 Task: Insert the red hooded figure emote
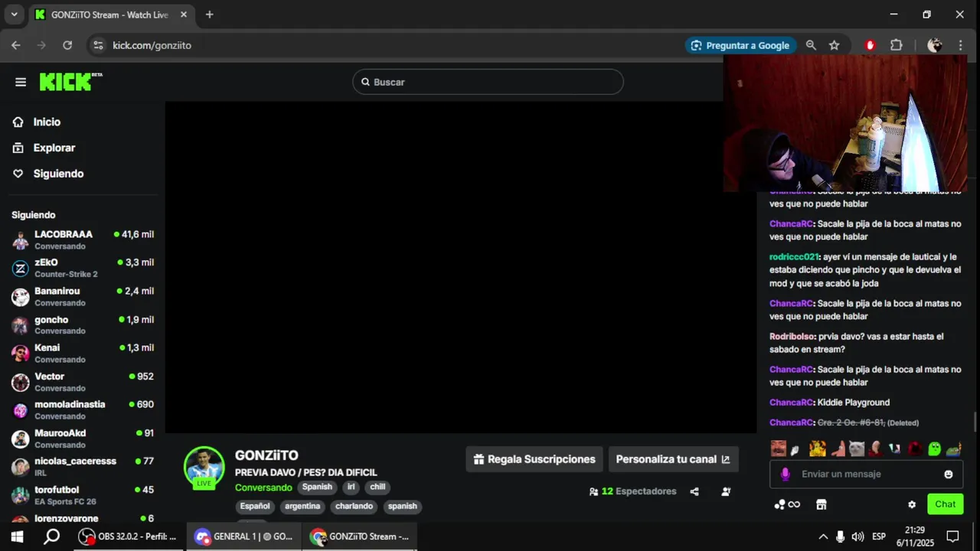point(915,448)
